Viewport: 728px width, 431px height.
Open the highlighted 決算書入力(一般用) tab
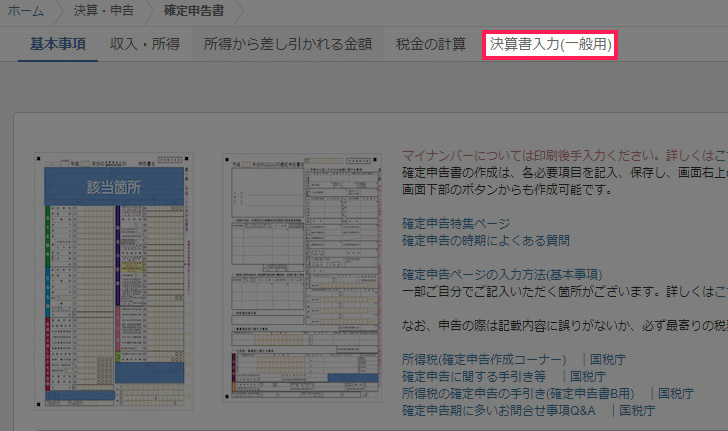(x=549, y=45)
